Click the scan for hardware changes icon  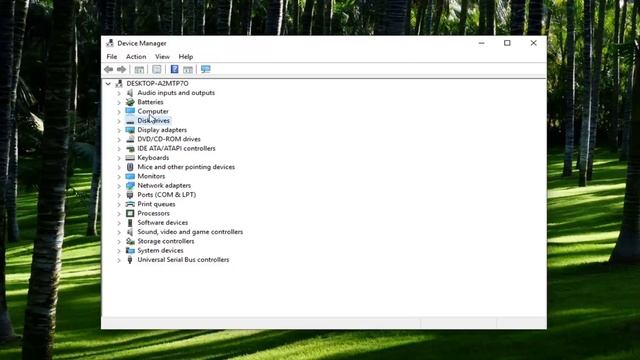coord(206,69)
